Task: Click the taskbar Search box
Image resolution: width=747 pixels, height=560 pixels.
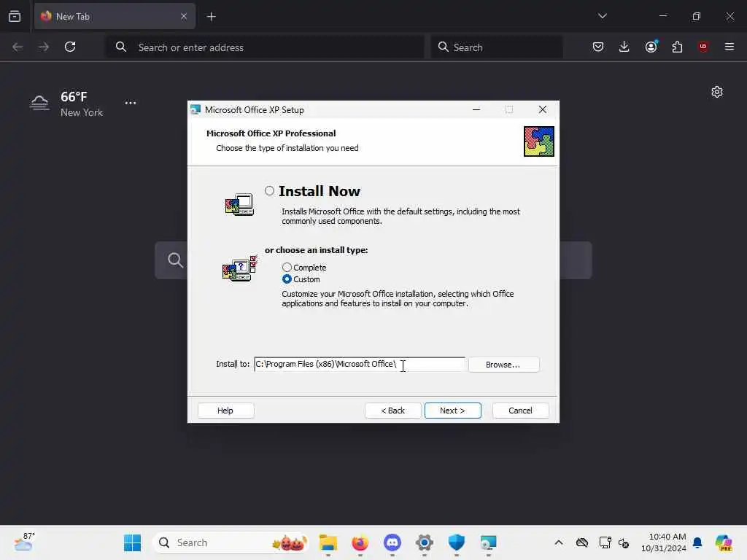Action: pos(231,542)
